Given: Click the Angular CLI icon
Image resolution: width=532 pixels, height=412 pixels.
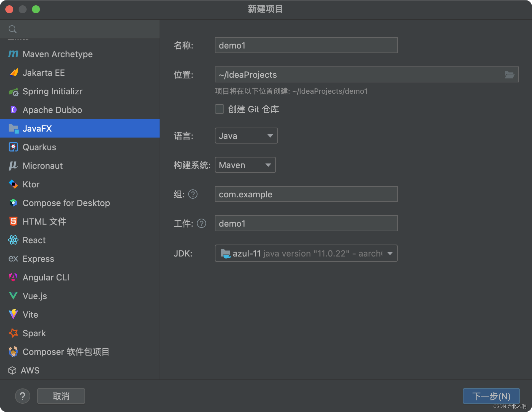Looking at the screenshot, I should [13, 277].
